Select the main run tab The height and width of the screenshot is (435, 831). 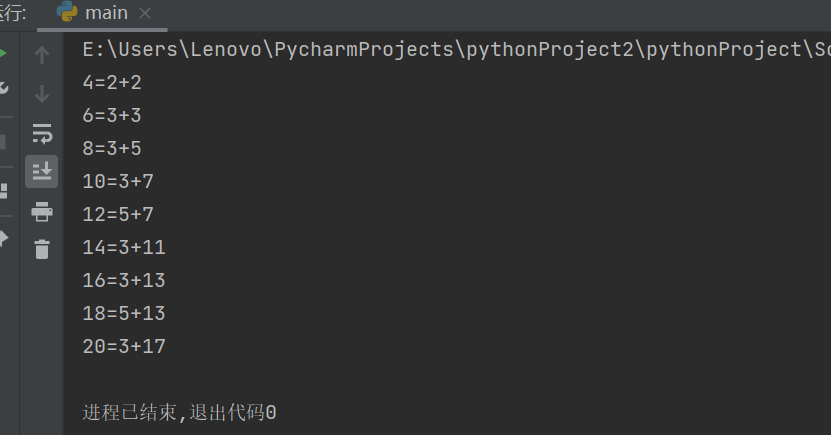coord(106,13)
